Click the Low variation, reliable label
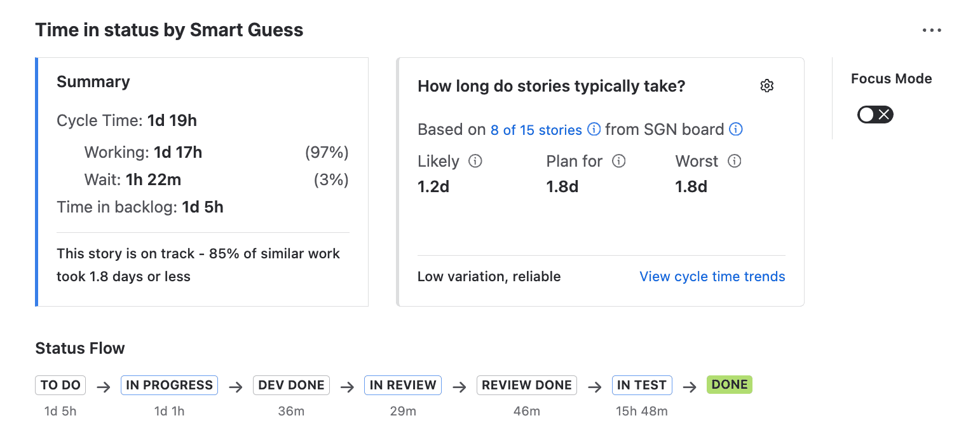 (x=489, y=277)
